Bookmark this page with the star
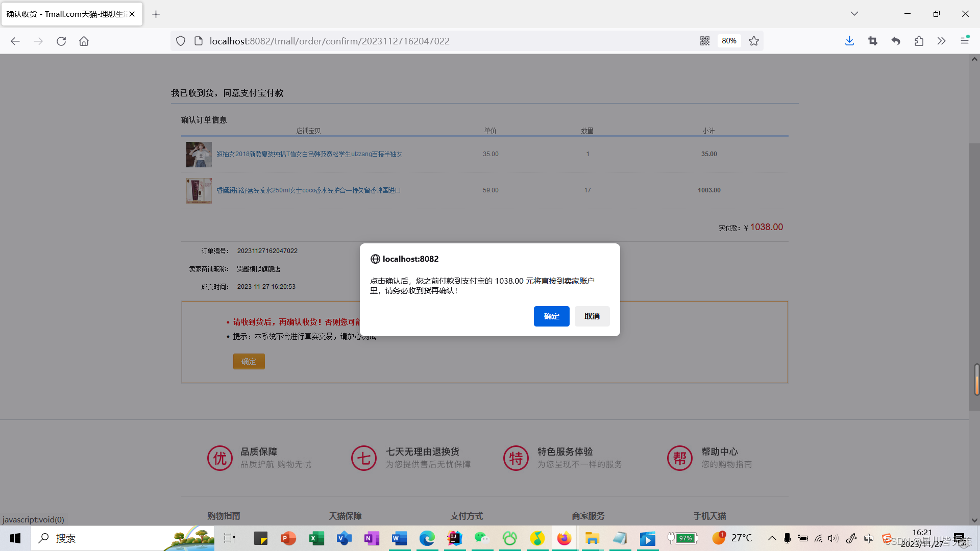Viewport: 980px width, 551px height. (x=754, y=41)
